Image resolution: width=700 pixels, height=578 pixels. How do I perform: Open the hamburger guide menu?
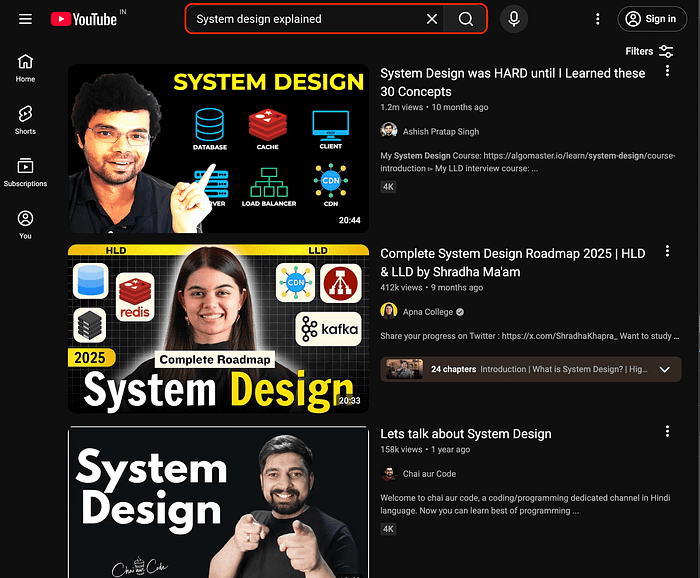[x=25, y=19]
